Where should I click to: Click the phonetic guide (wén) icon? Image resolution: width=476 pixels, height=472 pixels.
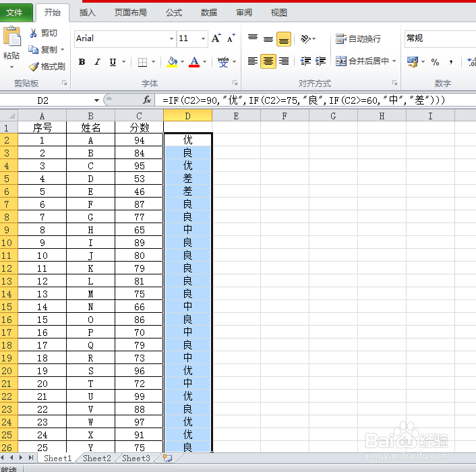point(223,62)
